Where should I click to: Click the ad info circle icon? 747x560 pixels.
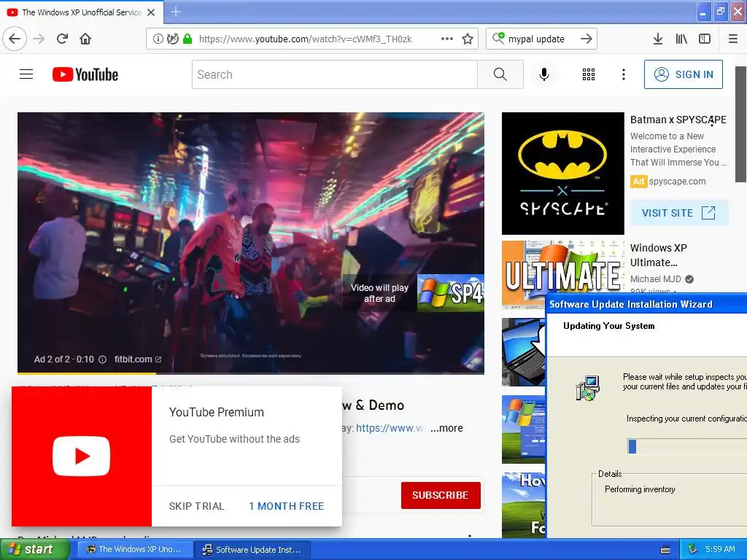click(102, 359)
